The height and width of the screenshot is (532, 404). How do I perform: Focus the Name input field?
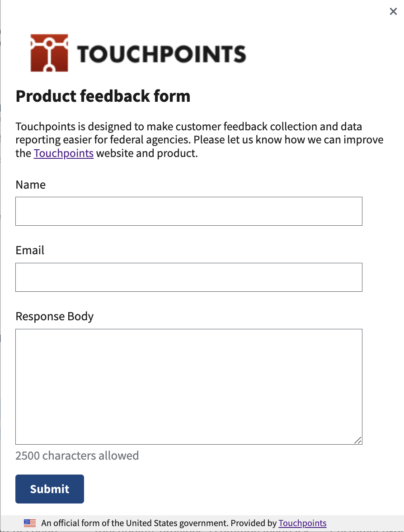point(188,211)
